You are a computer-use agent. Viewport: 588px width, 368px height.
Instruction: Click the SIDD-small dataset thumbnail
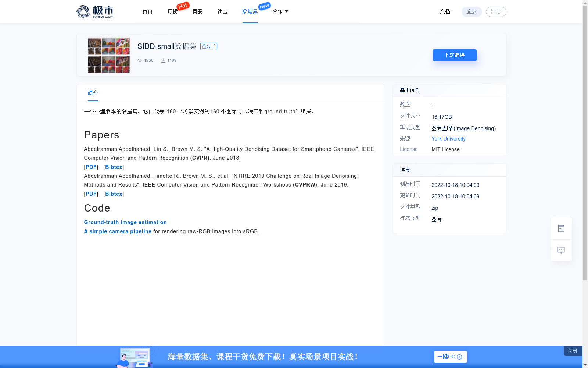pos(109,55)
